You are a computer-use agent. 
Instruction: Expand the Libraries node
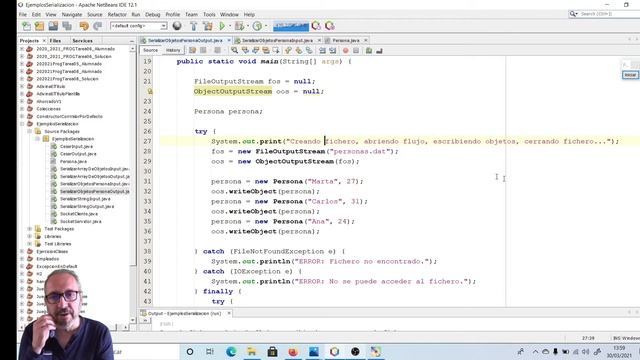pos(30,236)
